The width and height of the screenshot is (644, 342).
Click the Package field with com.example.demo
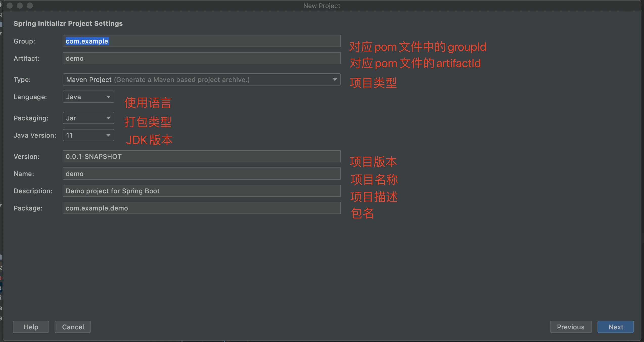click(x=201, y=208)
